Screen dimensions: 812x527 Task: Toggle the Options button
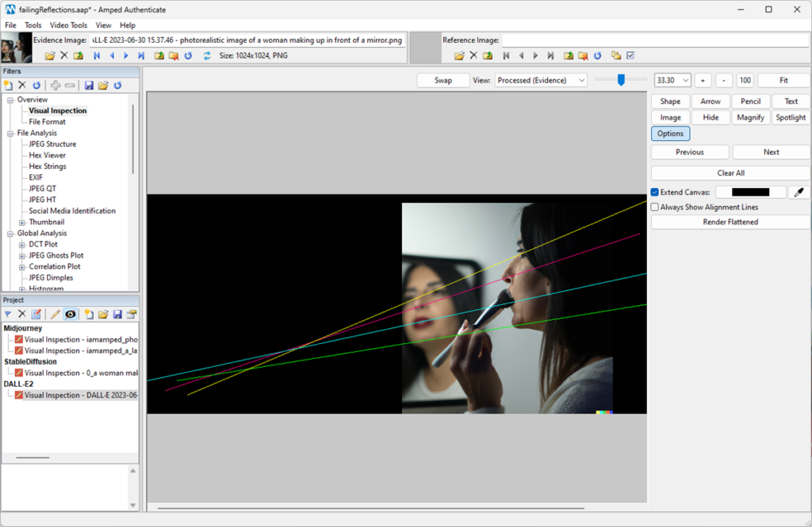click(670, 134)
